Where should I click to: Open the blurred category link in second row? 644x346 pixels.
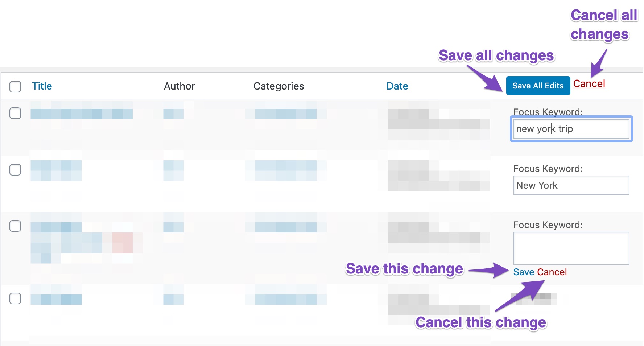pos(286,166)
